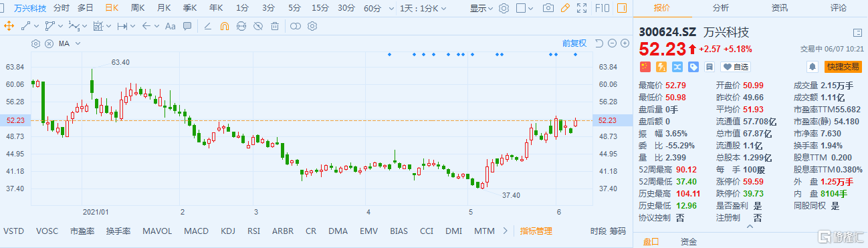
Task: Select the 5分 five-minute period
Action: (x=294, y=8)
